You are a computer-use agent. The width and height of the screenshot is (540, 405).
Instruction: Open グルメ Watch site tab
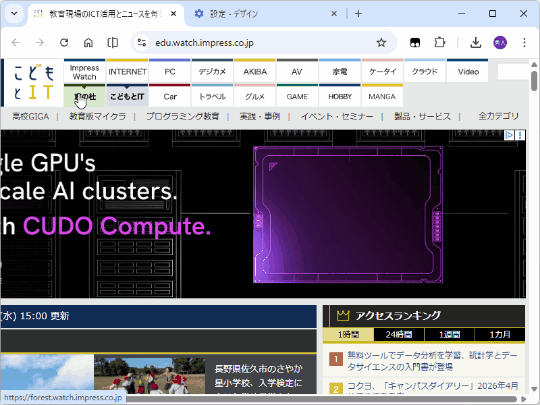click(x=255, y=96)
